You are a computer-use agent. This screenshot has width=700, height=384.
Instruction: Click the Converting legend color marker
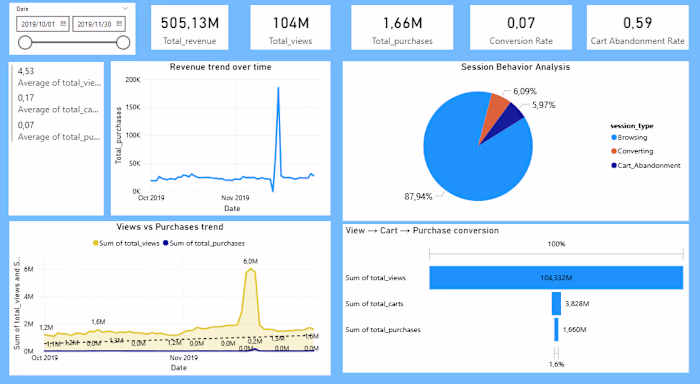tap(614, 151)
